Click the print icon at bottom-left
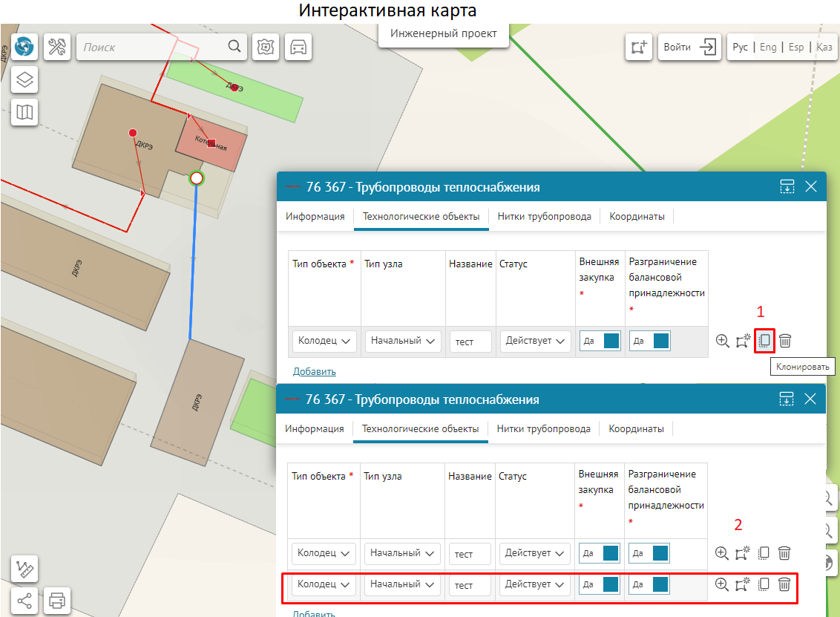This screenshot has height=617, width=840. click(57, 599)
